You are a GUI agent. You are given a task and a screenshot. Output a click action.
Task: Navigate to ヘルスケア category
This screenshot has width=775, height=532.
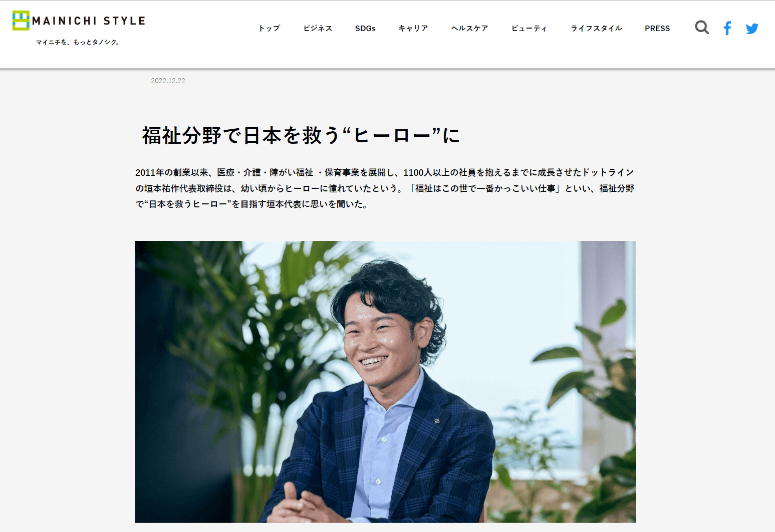point(469,28)
